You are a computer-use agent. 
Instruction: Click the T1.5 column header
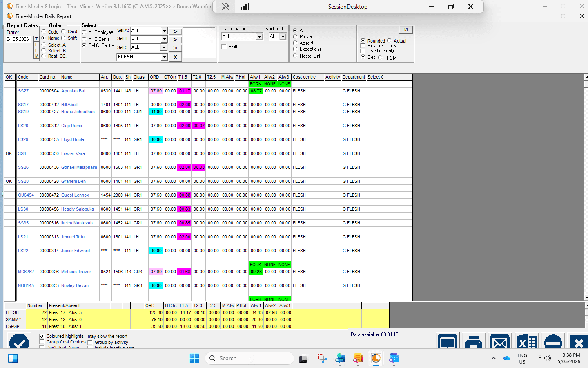[x=184, y=77]
